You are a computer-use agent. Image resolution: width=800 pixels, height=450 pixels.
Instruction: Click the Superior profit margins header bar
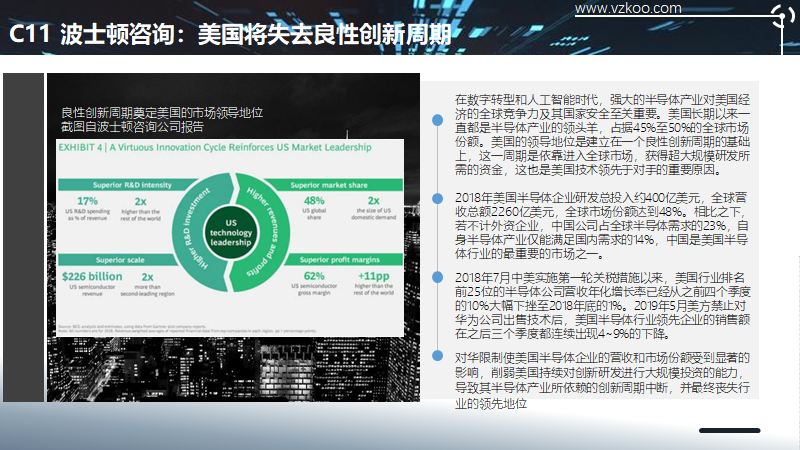(343, 260)
